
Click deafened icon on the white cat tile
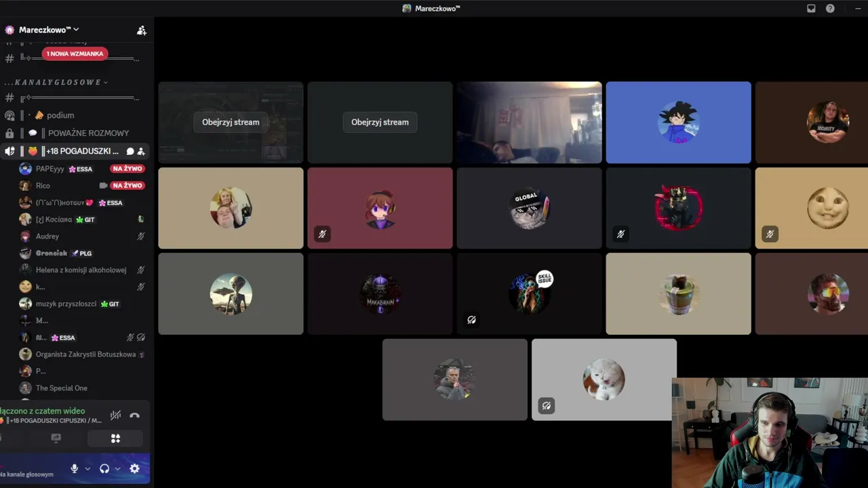pos(546,405)
